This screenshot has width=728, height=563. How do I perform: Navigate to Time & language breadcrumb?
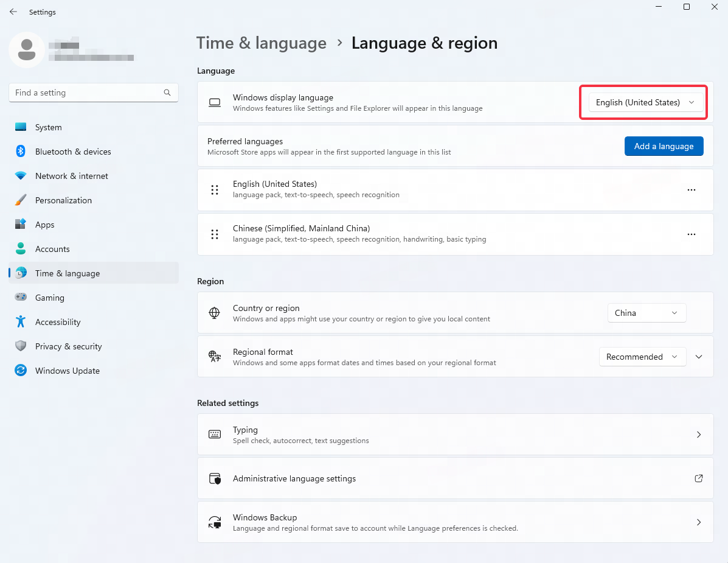pyautogui.click(x=261, y=43)
